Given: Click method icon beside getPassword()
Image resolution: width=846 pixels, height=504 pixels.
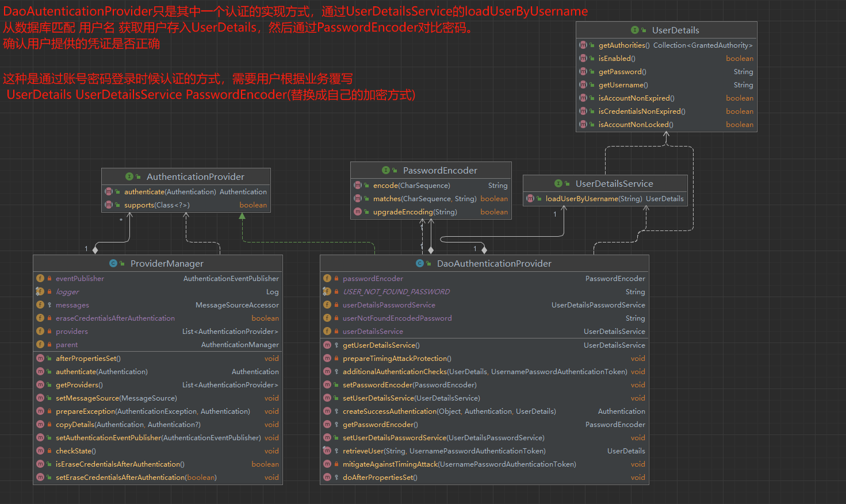Looking at the screenshot, I should point(583,71).
